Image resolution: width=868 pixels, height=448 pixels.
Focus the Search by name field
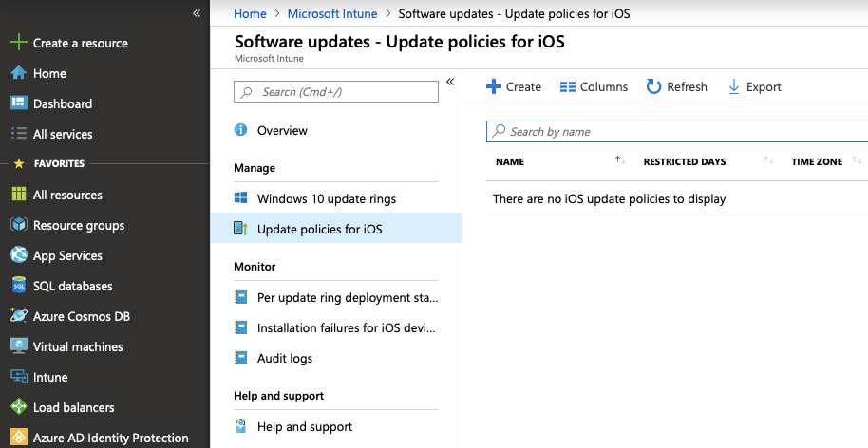[x=677, y=132]
